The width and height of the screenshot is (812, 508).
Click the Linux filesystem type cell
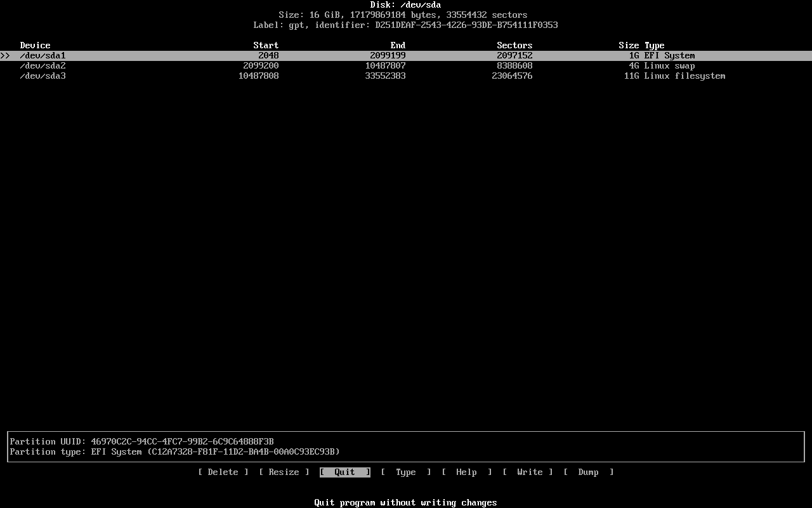[684, 76]
